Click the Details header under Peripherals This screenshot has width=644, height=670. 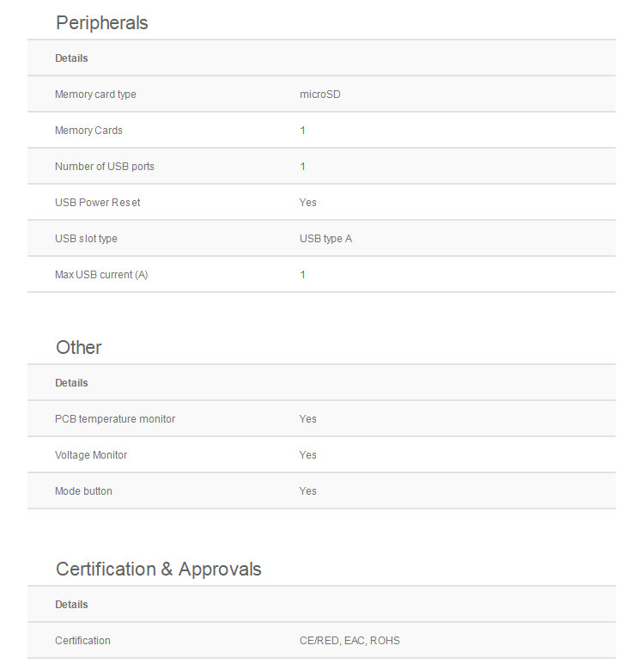pos(71,58)
